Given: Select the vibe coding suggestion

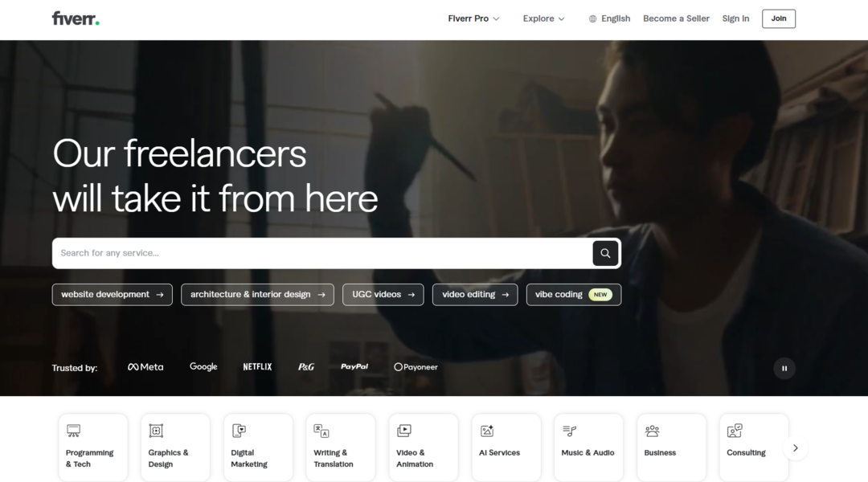Looking at the screenshot, I should coord(574,294).
